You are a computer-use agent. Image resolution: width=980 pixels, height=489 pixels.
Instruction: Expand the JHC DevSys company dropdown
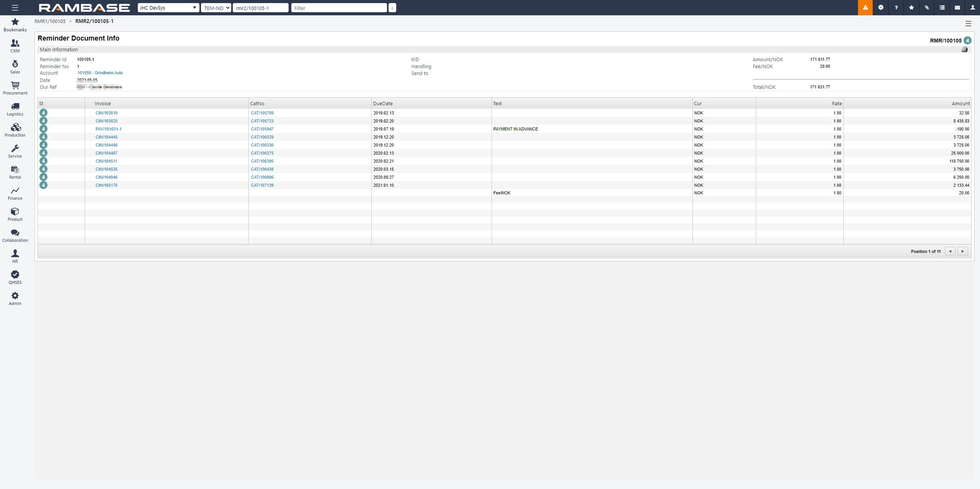pyautogui.click(x=168, y=8)
